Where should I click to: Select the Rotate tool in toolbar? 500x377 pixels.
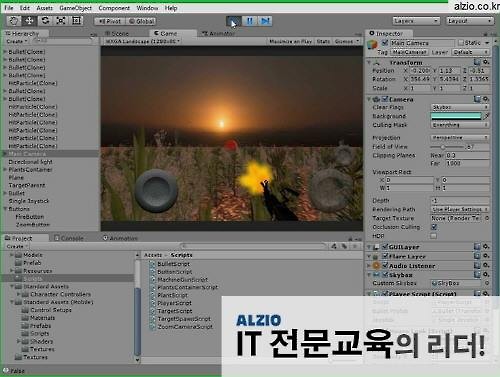pos(45,21)
